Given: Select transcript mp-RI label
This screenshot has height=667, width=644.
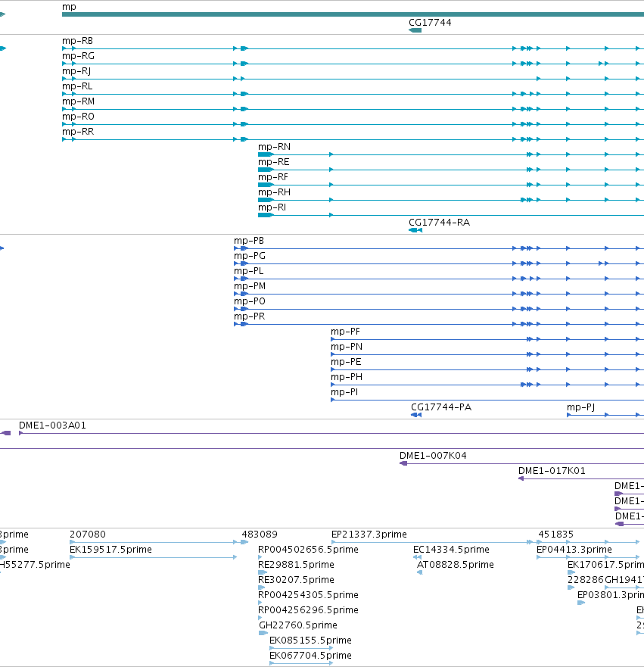Looking at the screenshot, I should pyautogui.click(x=272, y=207).
